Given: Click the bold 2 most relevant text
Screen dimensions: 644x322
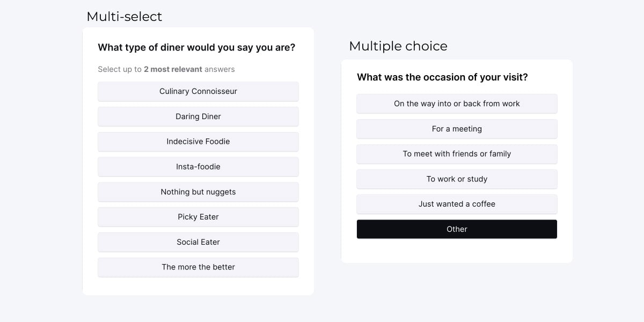Looking at the screenshot, I should pyautogui.click(x=173, y=69).
